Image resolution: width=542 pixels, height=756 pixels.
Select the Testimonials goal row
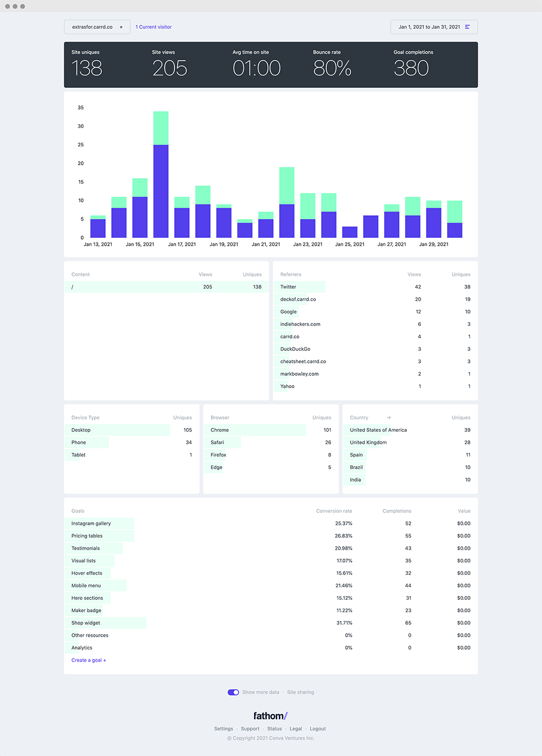tap(271, 548)
